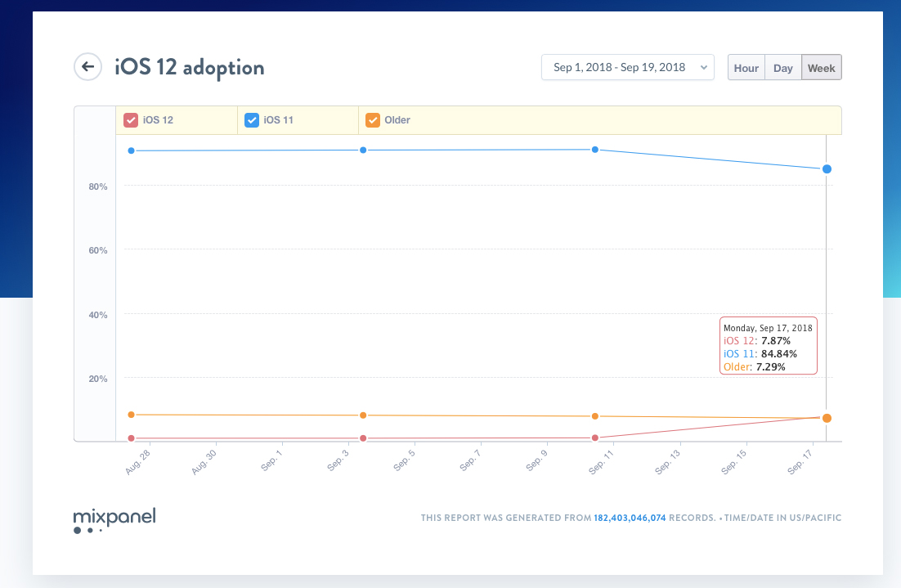The height and width of the screenshot is (588, 901).
Task: Open the date range dropdown
Action: pyautogui.click(x=627, y=68)
